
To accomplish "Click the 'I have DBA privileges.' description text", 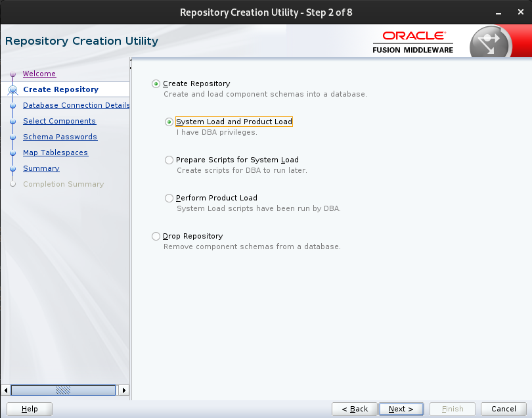I will tap(217, 132).
